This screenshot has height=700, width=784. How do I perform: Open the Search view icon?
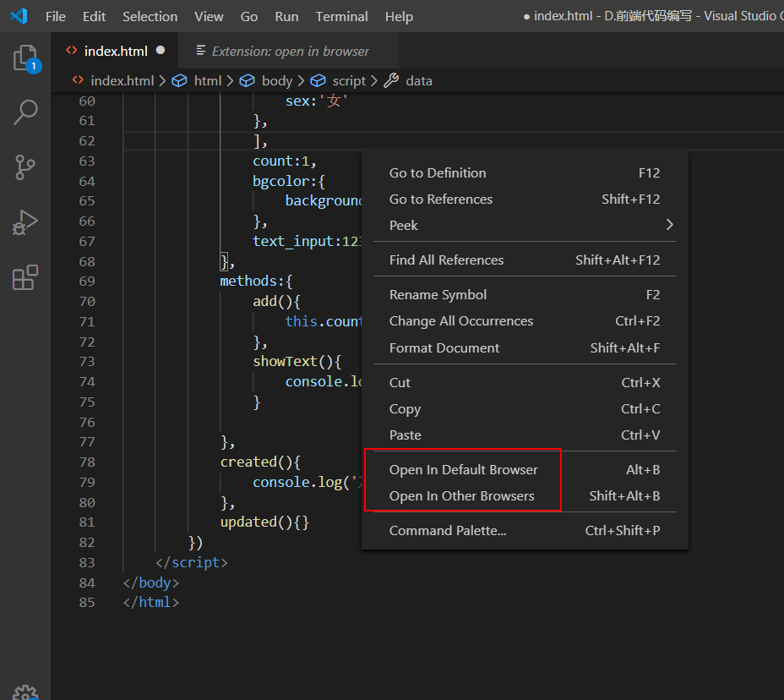[24, 111]
